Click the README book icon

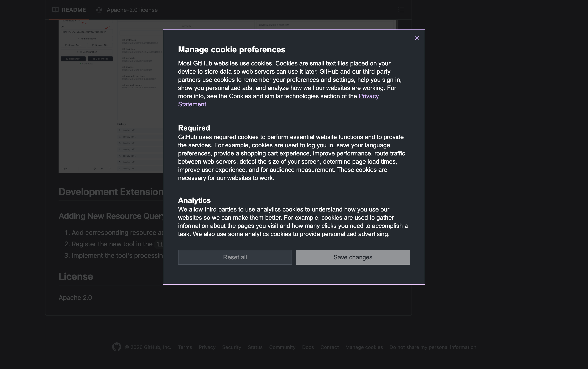coord(55,10)
